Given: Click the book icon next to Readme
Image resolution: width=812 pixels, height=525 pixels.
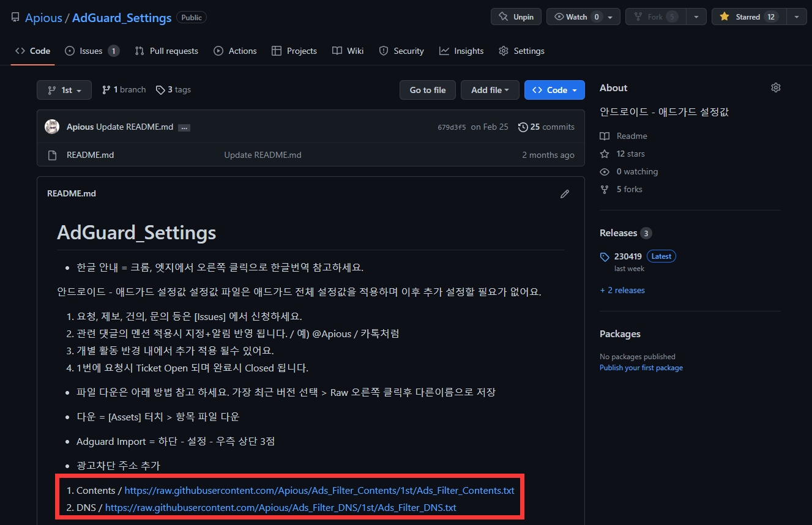Looking at the screenshot, I should click(x=605, y=136).
